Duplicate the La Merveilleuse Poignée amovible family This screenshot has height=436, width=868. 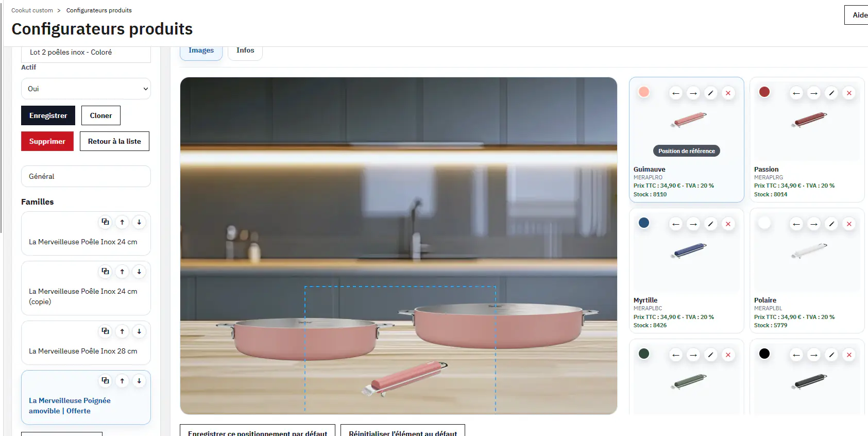tap(105, 380)
